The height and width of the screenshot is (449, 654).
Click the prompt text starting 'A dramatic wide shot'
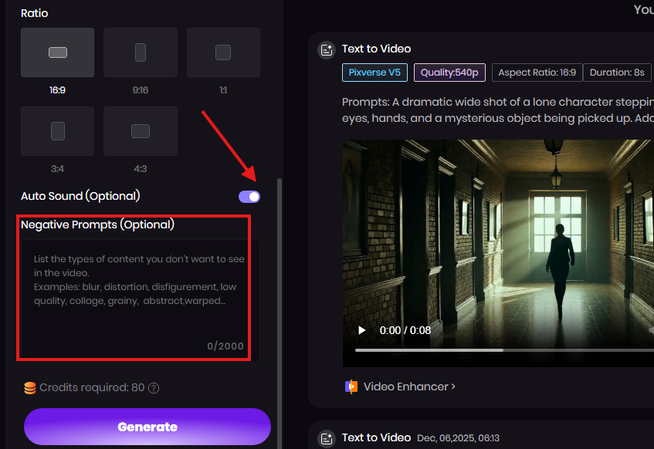pyautogui.click(x=498, y=110)
